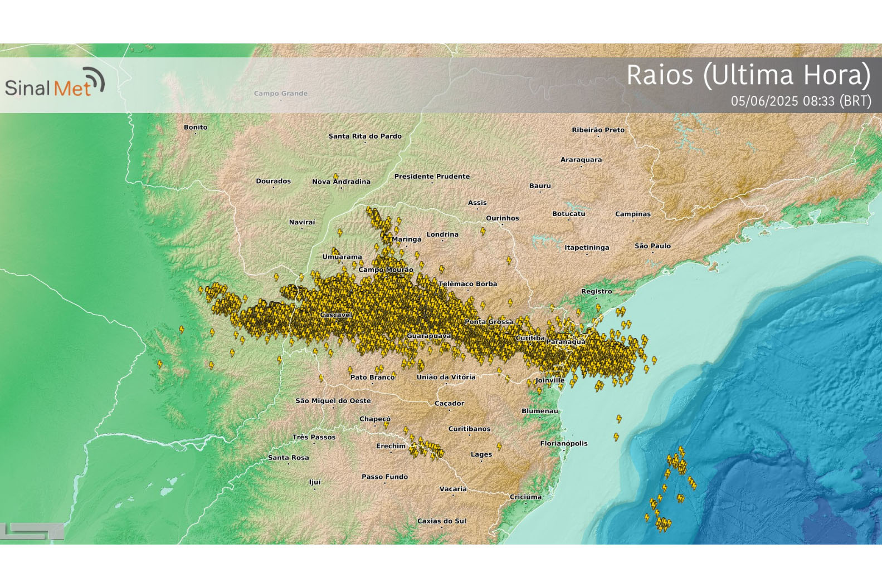Screen dimensions: 882x588
Task: Click the Araraquara city label
Action: [581, 160]
